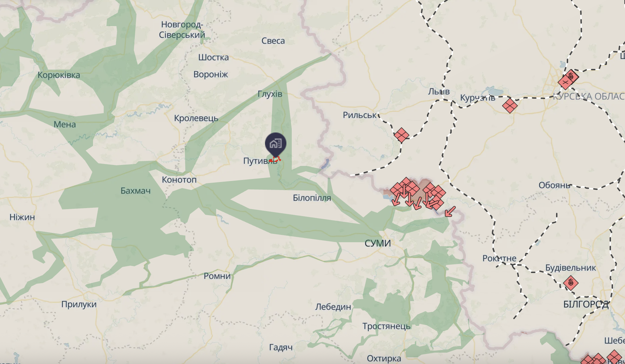
Task: Select red diamond marker at bottom right corner
Action: pyautogui.click(x=614, y=357)
